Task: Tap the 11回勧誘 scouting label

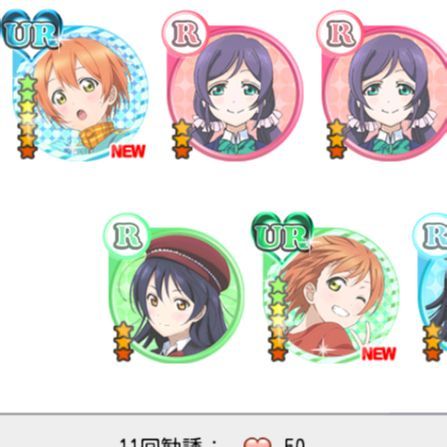Action: click(x=162, y=442)
